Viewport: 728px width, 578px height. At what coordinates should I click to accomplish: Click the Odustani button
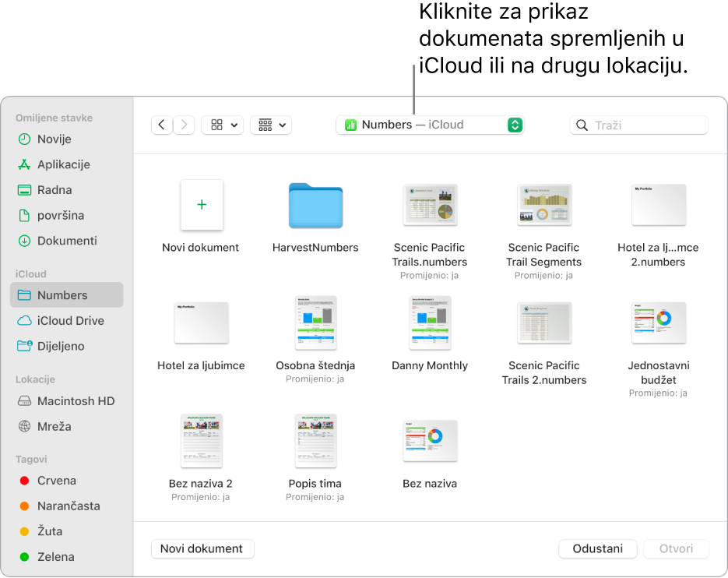pyautogui.click(x=597, y=548)
